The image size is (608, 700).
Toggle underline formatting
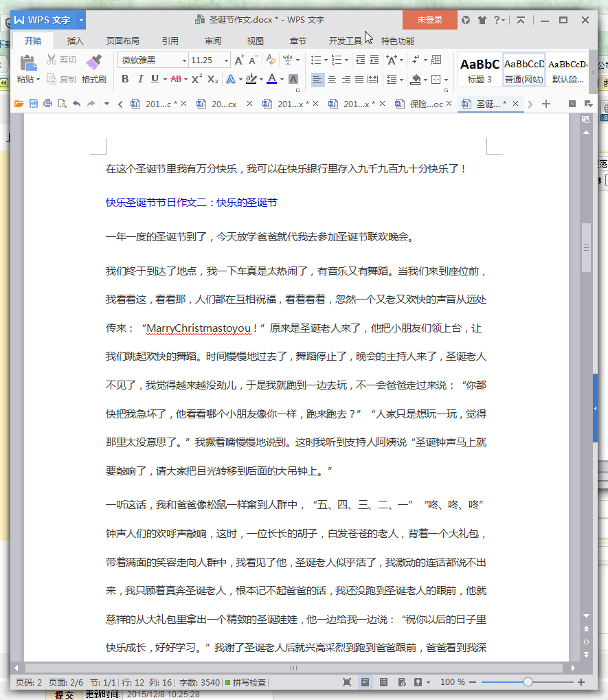pyautogui.click(x=155, y=79)
